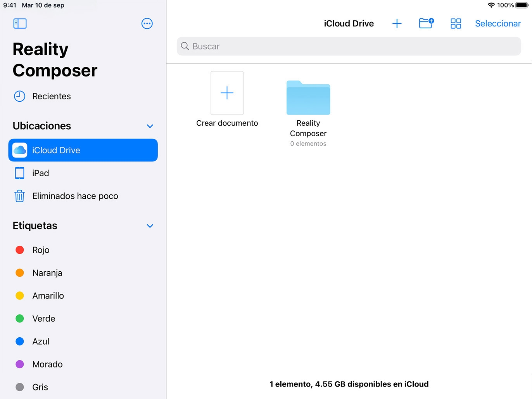This screenshot has height=399, width=532.
Task: Click the iCloud Drive title in the toolbar
Action: [x=349, y=24]
